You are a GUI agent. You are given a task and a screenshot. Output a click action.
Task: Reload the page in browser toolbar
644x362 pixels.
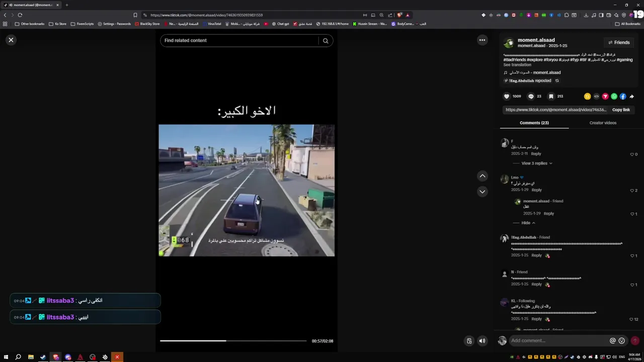coord(20,15)
